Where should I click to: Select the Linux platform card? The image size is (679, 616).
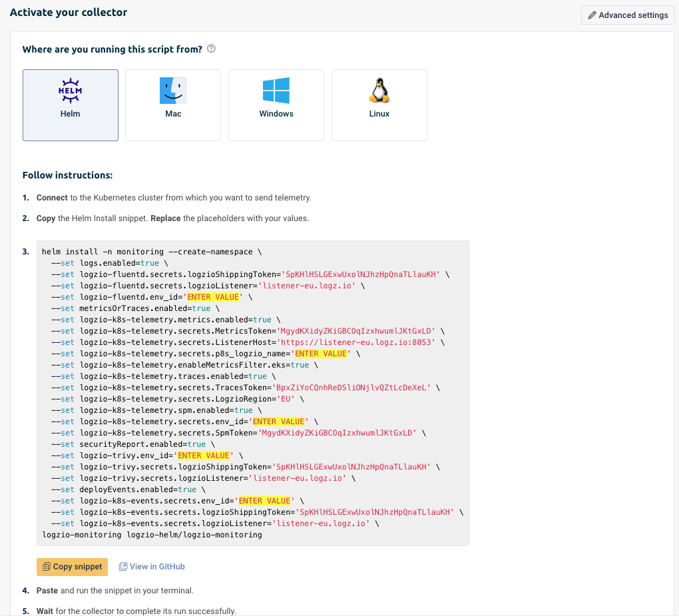[379, 105]
